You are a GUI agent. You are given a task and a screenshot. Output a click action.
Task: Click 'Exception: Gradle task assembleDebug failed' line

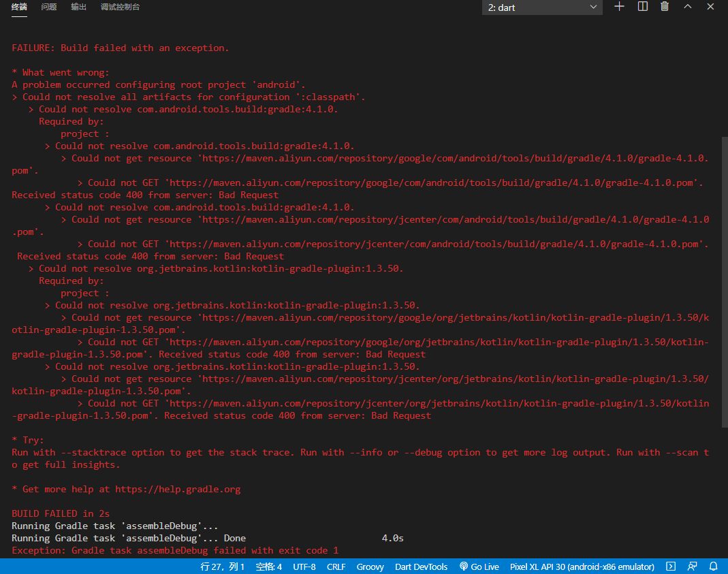tap(175, 550)
